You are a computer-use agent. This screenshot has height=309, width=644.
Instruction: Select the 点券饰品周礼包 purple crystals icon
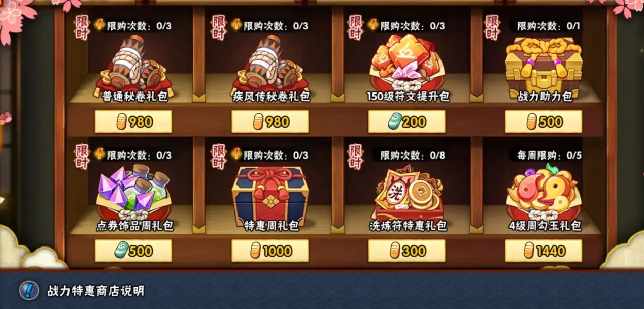click(x=133, y=193)
